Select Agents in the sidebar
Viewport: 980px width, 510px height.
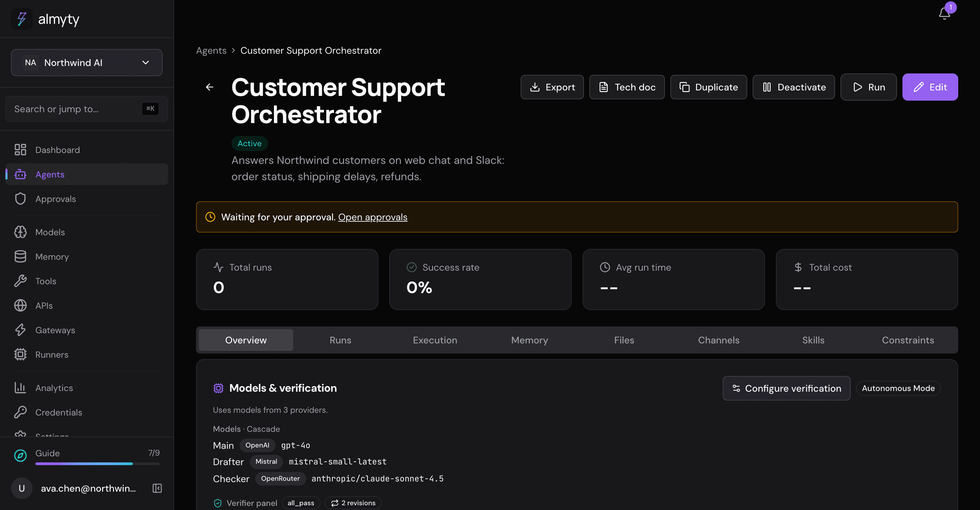tap(87, 174)
